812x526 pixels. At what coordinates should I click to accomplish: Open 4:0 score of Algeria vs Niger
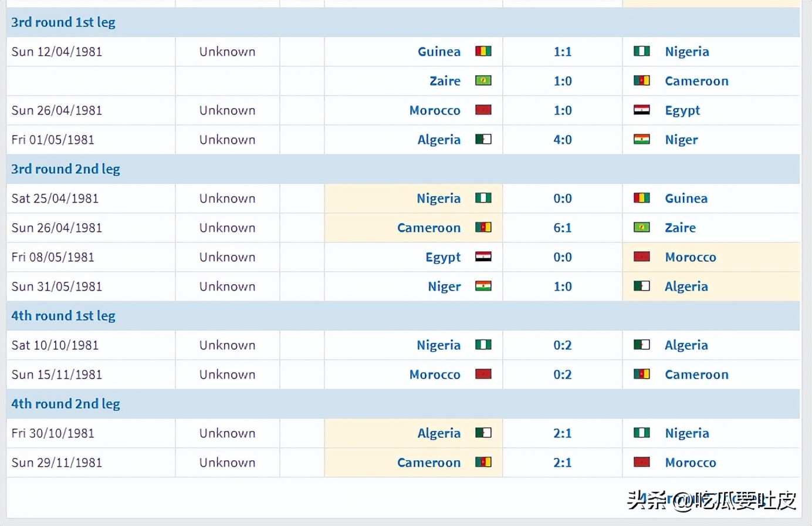pyautogui.click(x=562, y=140)
